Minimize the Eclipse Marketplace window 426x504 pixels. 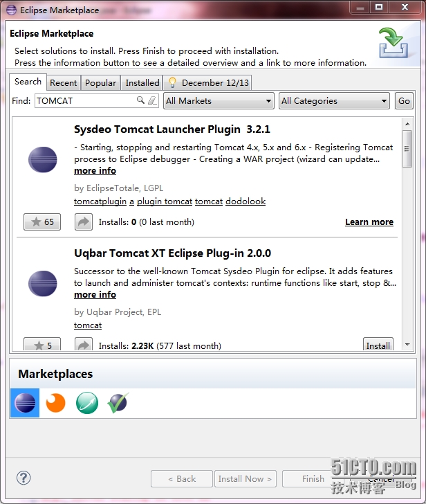click(x=360, y=7)
